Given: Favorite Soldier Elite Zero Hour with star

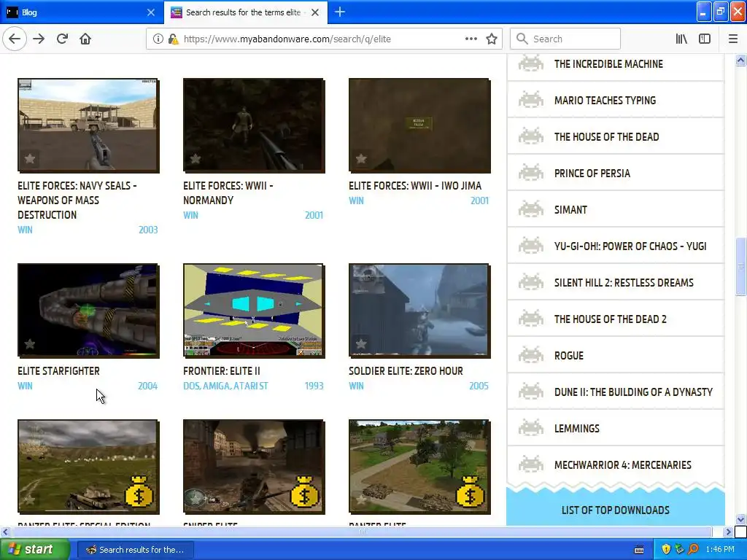Looking at the screenshot, I should (361, 344).
